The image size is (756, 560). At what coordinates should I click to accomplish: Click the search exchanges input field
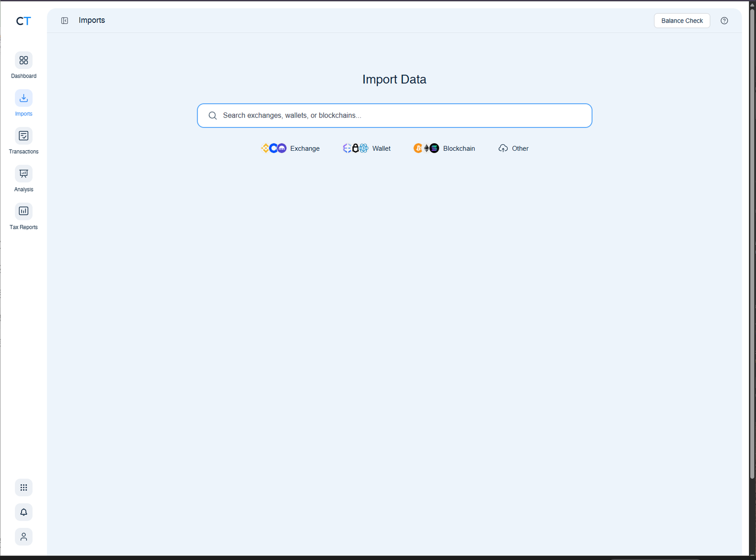coord(395,115)
